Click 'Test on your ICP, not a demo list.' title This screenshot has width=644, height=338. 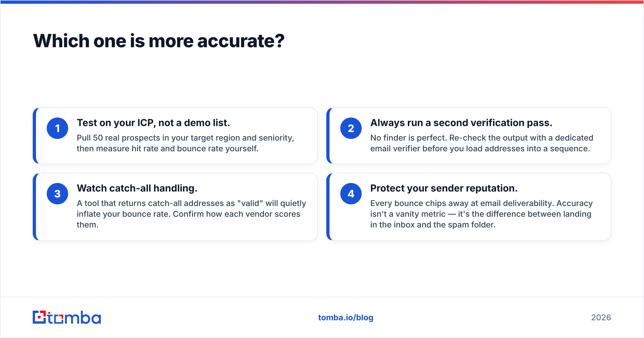pos(153,123)
